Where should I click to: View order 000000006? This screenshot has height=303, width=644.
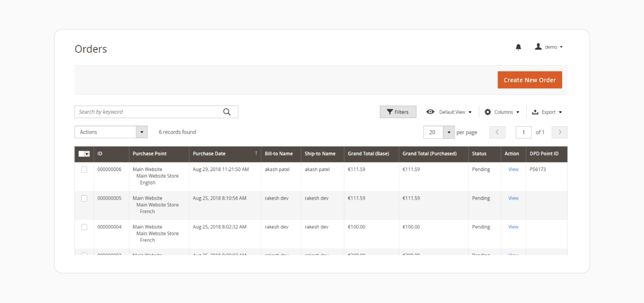pyautogui.click(x=513, y=169)
